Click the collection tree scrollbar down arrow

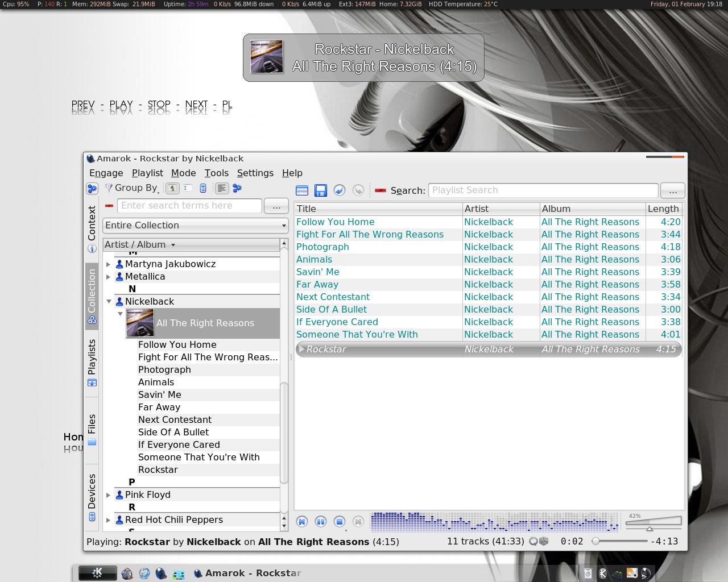click(284, 527)
